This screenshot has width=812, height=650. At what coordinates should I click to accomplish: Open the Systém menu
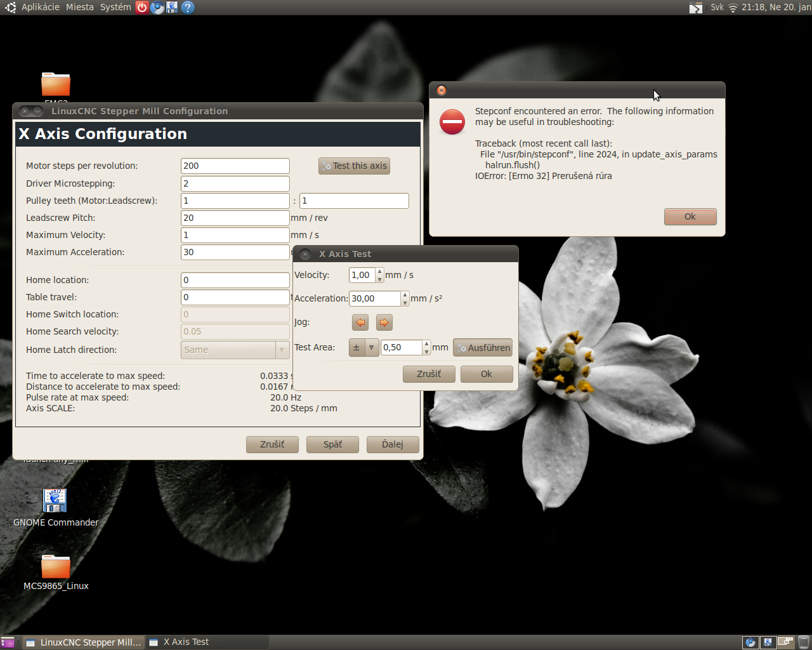115,8
